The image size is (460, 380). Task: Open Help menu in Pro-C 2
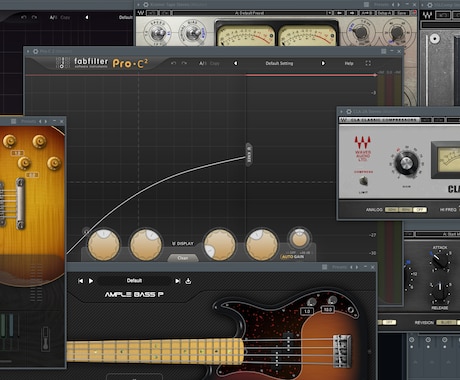click(349, 63)
